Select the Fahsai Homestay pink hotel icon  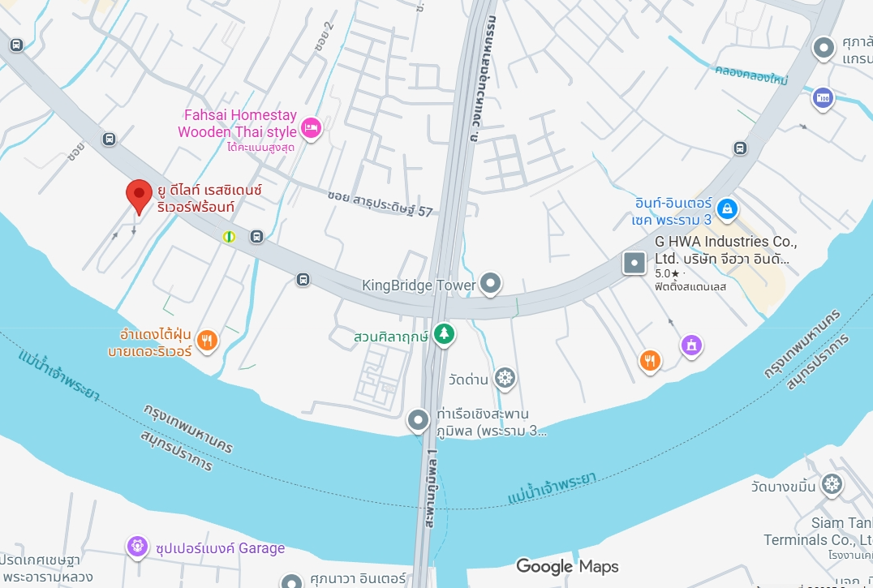(x=311, y=130)
